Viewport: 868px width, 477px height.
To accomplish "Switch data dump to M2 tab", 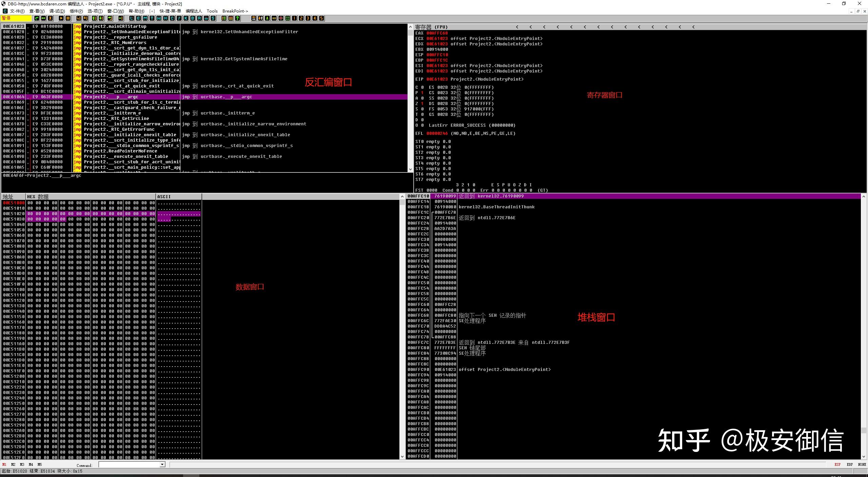I will 13,464.
